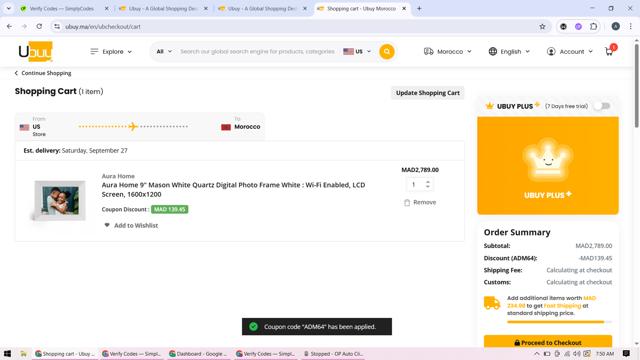Click Proceed to Checkout button
Screen dimensions: 640x360
coord(548,342)
